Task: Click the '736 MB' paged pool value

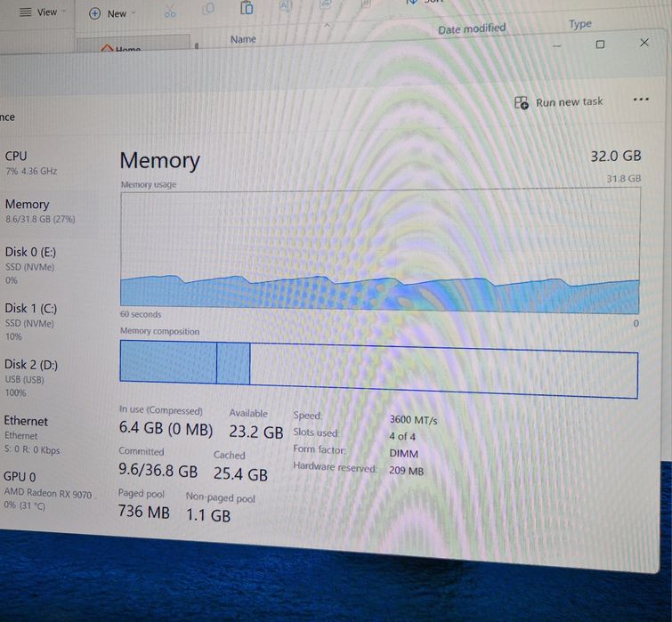Action: click(143, 511)
